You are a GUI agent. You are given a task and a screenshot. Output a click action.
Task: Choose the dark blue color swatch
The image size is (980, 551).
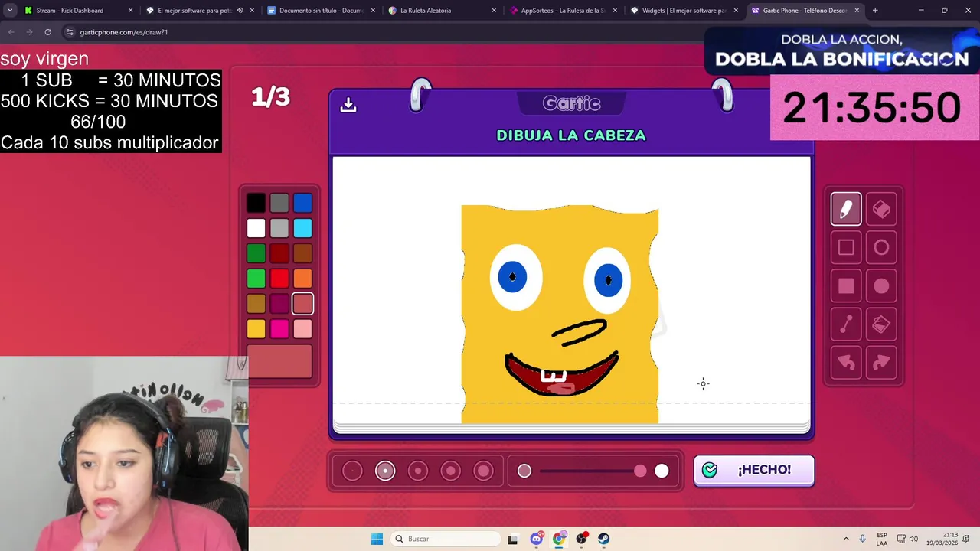[302, 203]
